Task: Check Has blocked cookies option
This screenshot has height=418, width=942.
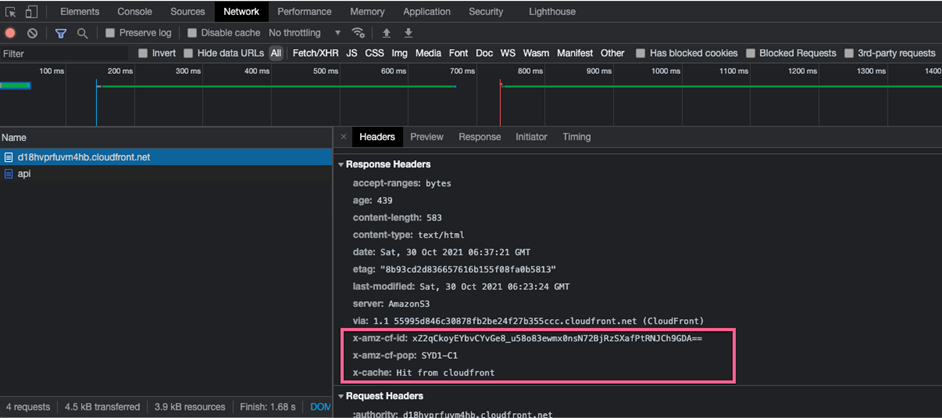Action: (641, 53)
